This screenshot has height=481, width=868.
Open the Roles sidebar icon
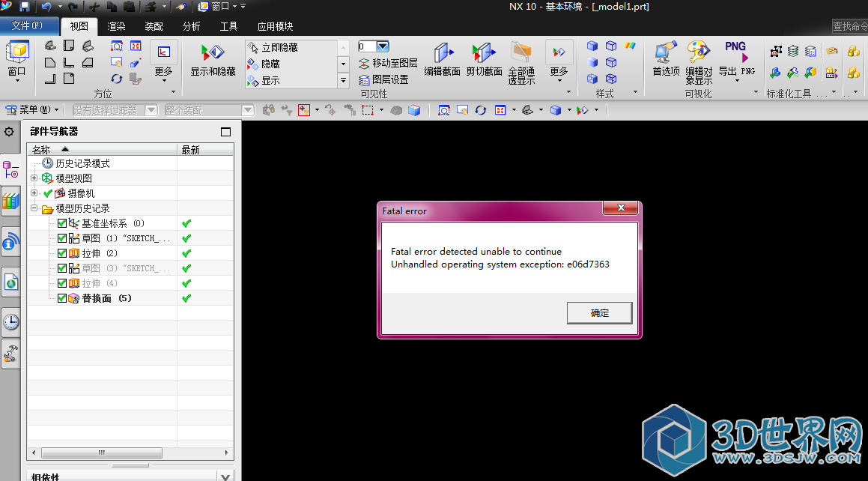tap(10, 353)
